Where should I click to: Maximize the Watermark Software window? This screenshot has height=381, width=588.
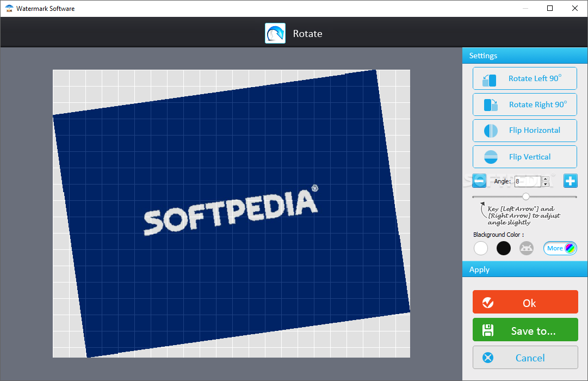[550, 8]
